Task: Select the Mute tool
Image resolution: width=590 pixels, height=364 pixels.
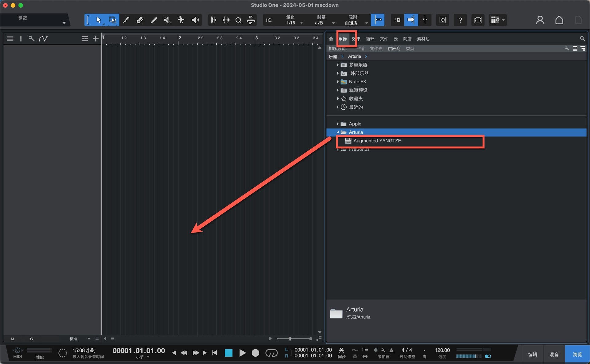Action: [167, 20]
